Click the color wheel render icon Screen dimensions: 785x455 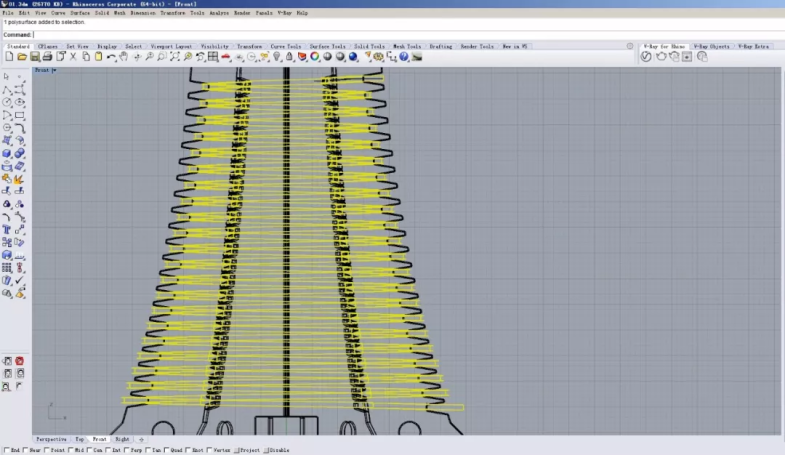pos(313,57)
